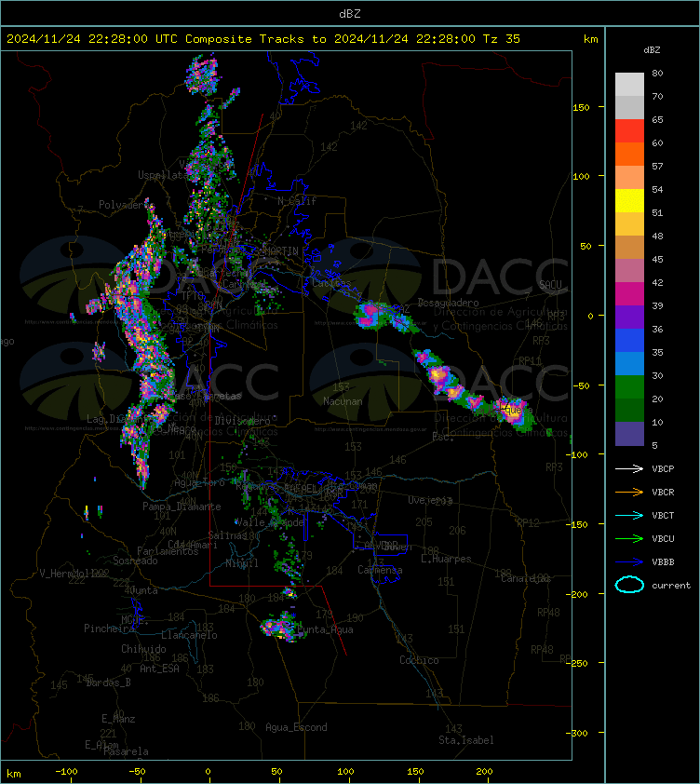The height and width of the screenshot is (784, 700).
Task: Click the 'Cochico' map label
Action: pyautogui.click(x=419, y=660)
